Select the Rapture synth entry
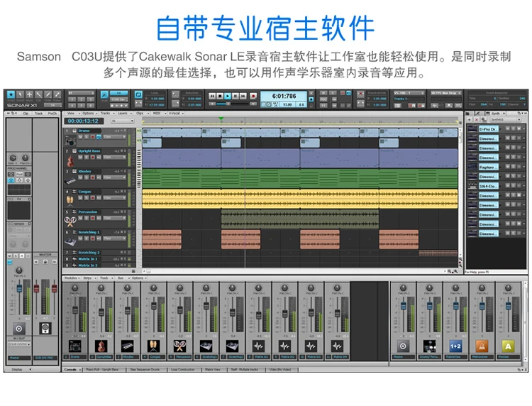The height and width of the screenshot is (406, 532). pyautogui.click(x=489, y=168)
